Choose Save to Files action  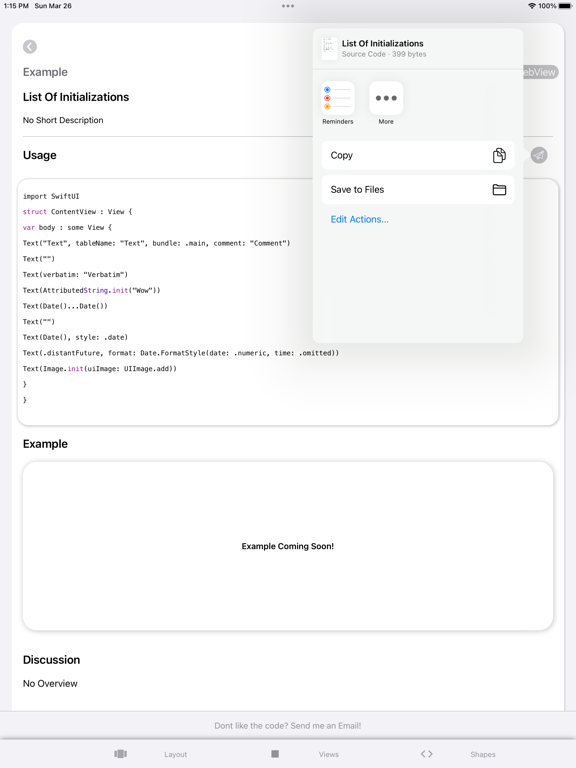point(418,190)
